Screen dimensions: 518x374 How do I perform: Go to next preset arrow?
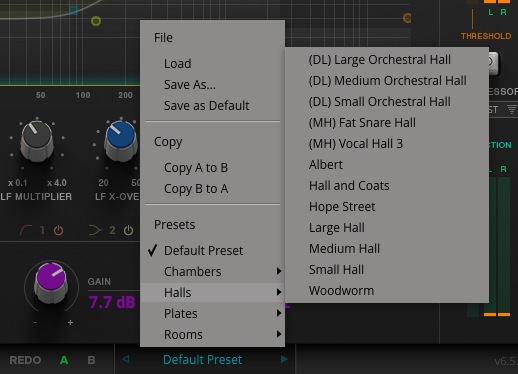[284, 359]
